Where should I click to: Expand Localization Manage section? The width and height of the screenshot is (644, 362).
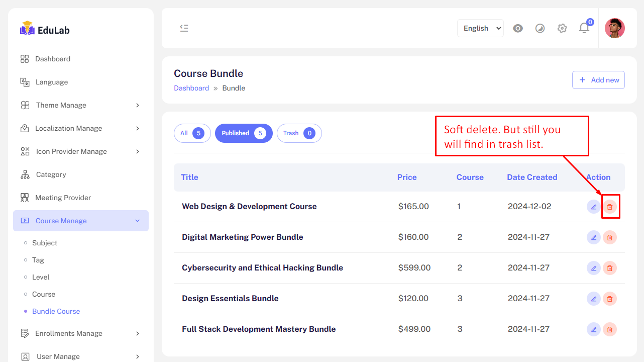pos(80,128)
